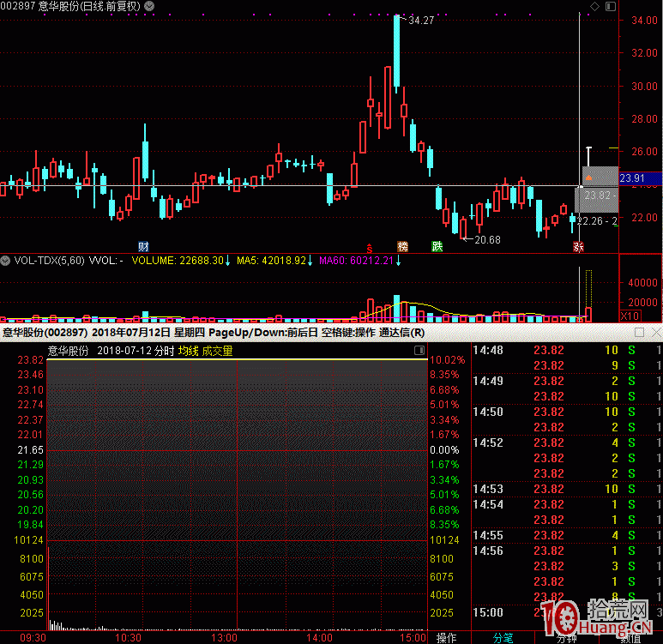Maximize the 意华股份 intraday popup window
The height and width of the screenshot is (644, 663).
[x=639, y=333]
